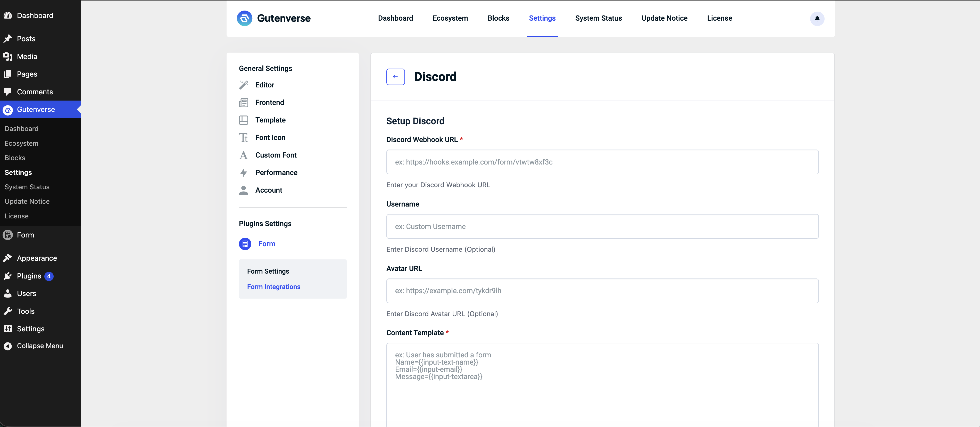Click the "Enter Discord Username (Optional)" hint
This screenshot has width=980, height=427.
pos(441,249)
